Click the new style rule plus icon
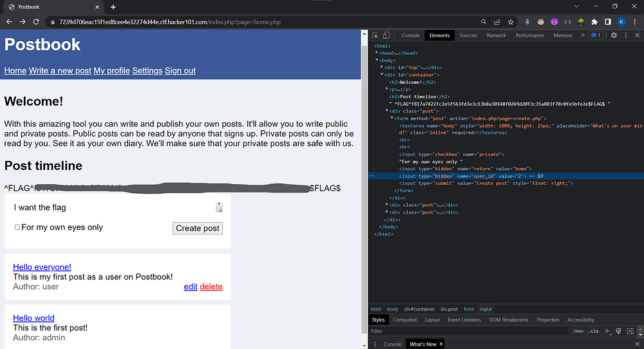The image size is (644, 349). pos(607,331)
